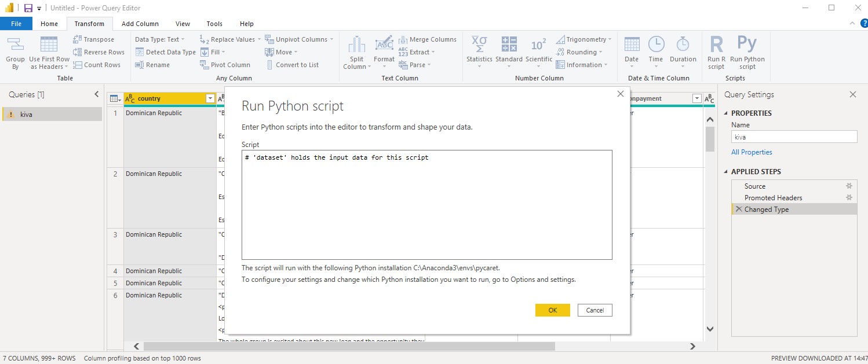
Task: Click the vertical scrollbar down arrow
Action: (x=710, y=329)
